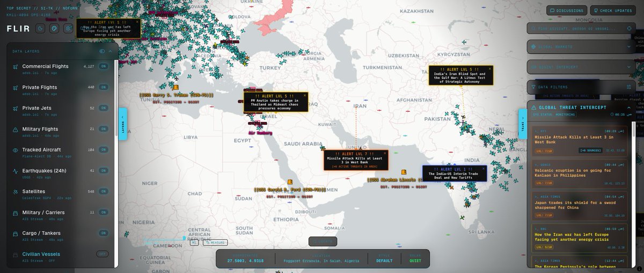Click the Global Threat Intercept warning icon

[x=534, y=107]
